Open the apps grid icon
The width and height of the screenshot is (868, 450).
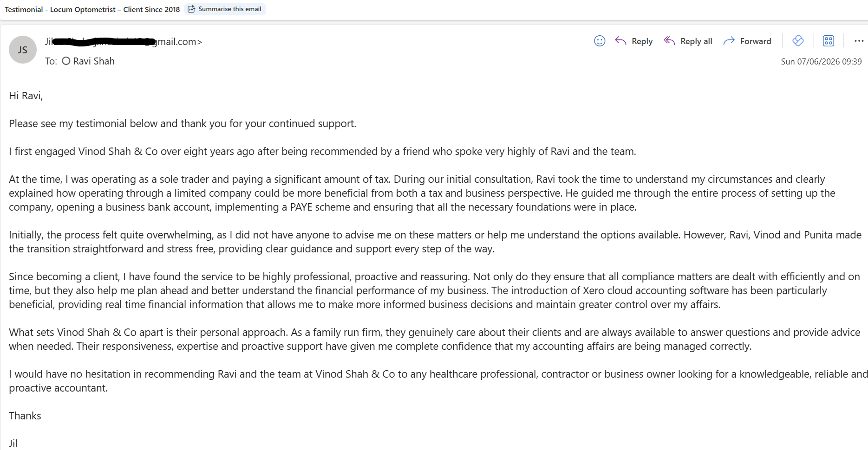point(829,41)
